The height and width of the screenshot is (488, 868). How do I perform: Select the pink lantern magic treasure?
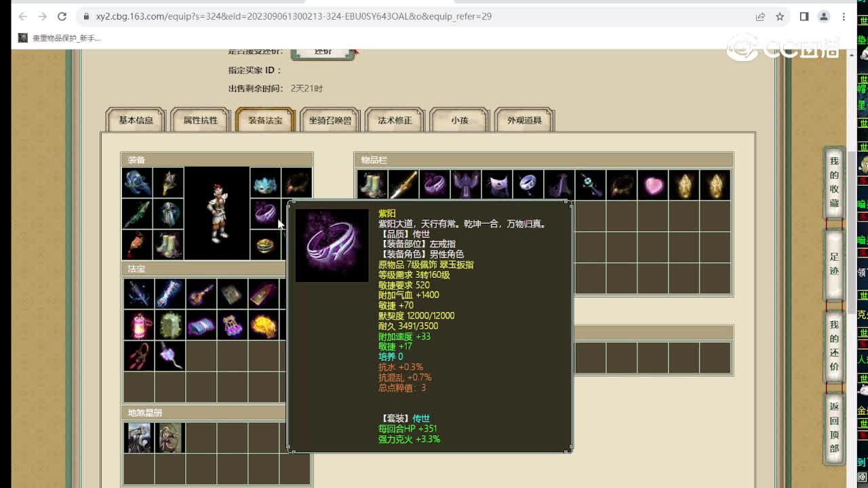click(138, 325)
